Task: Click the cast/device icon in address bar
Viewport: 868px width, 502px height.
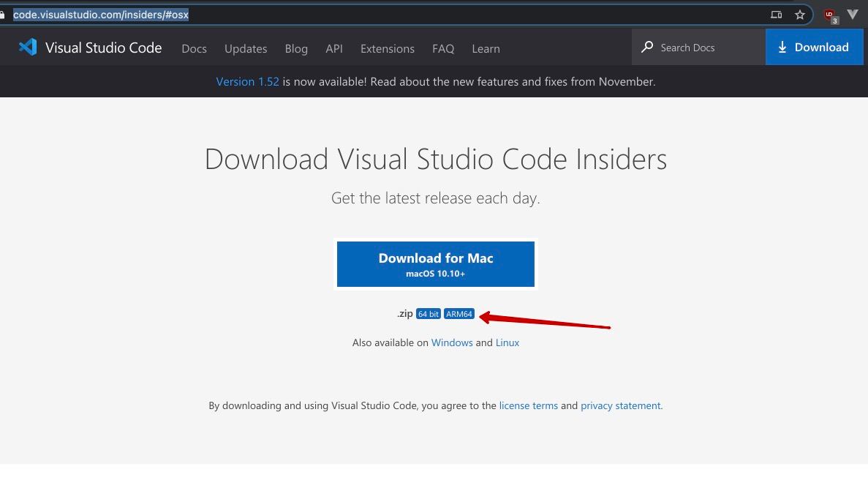Action: 776,15
